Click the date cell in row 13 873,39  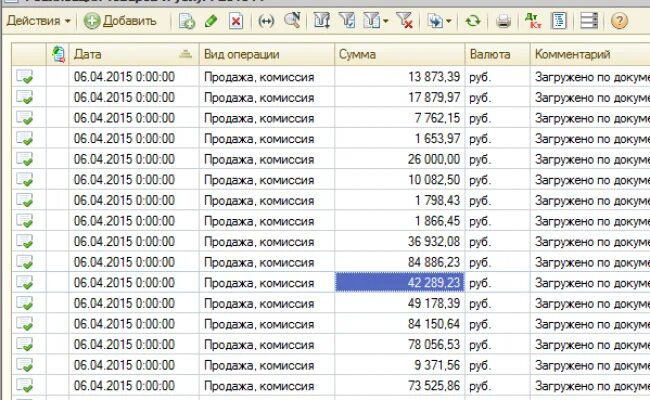[x=134, y=77]
